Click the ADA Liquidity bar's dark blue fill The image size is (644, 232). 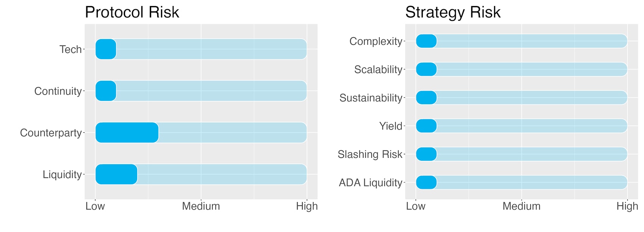pyautogui.click(x=426, y=182)
